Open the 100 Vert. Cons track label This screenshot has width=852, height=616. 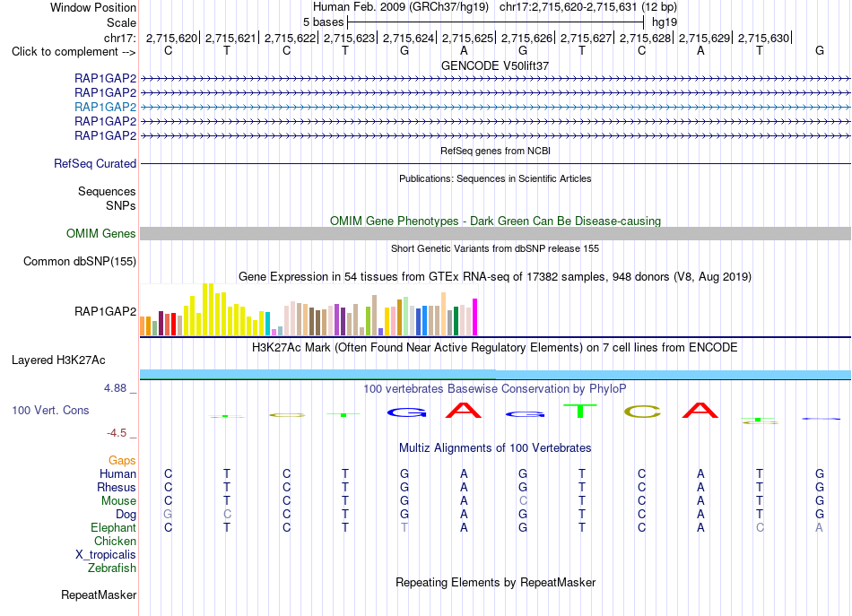(x=50, y=410)
